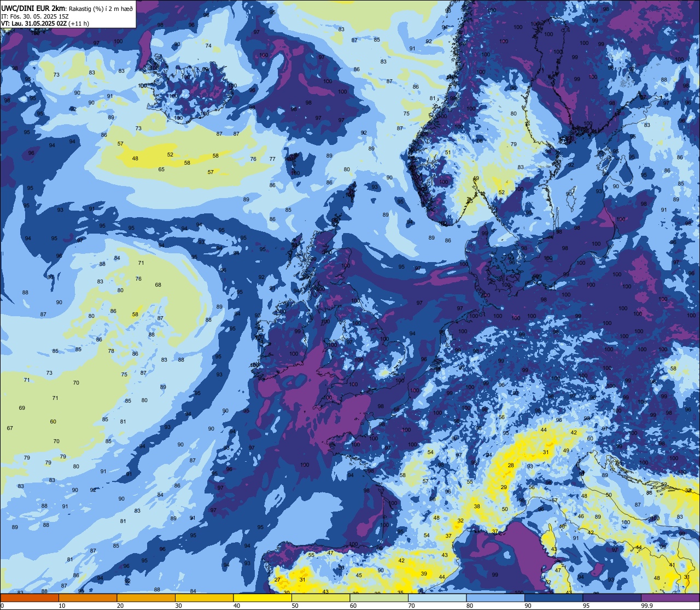Pick the 60–70 light green legend swatch
The height and width of the screenshot is (610, 700).
pos(379,597)
